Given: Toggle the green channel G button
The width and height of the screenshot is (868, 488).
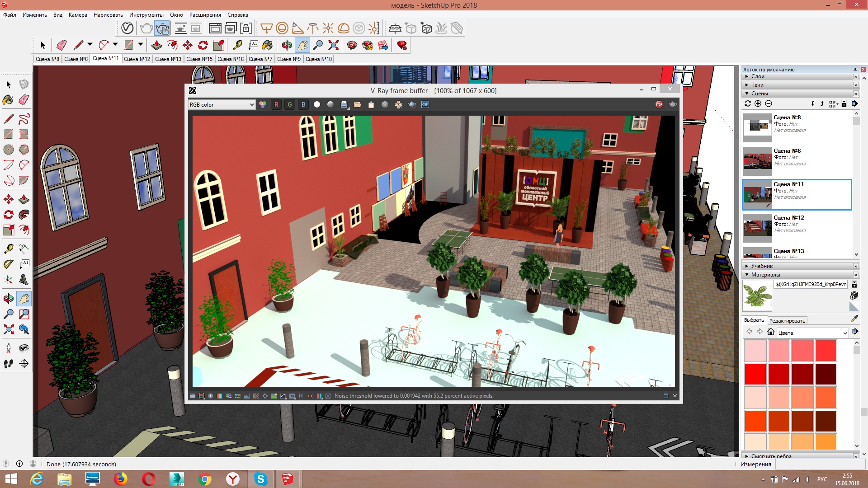Looking at the screenshot, I should coord(290,104).
